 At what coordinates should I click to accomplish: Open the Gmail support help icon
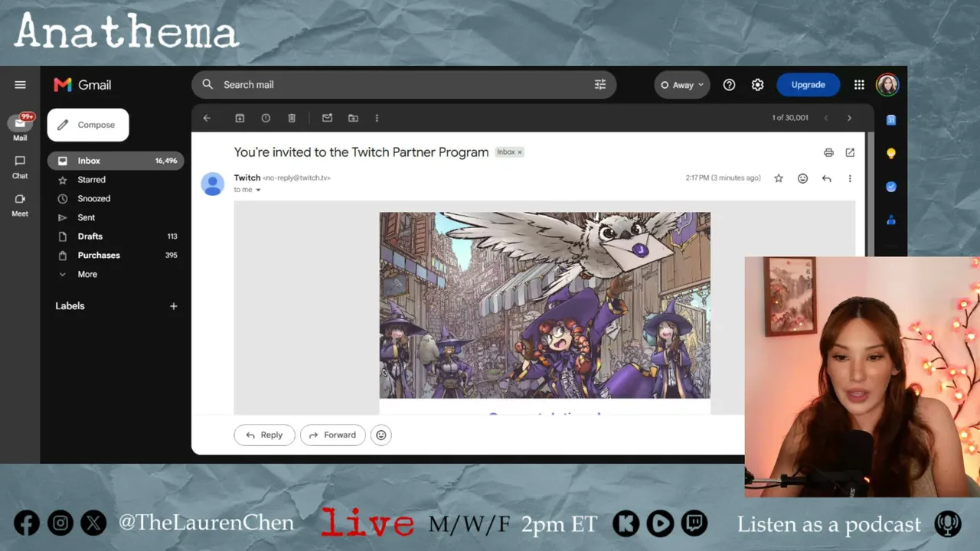coord(729,85)
